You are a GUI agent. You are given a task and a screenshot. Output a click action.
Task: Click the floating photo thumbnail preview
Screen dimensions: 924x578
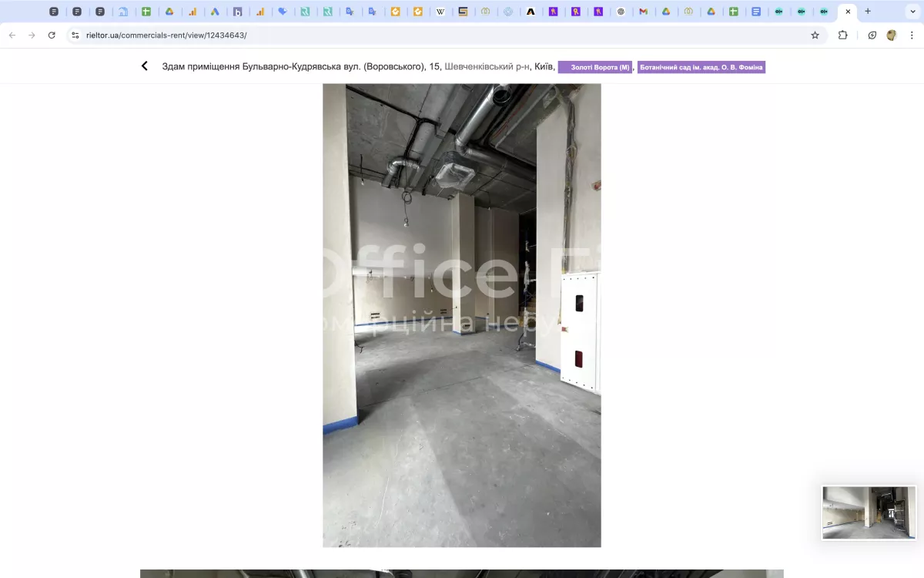point(869,512)
